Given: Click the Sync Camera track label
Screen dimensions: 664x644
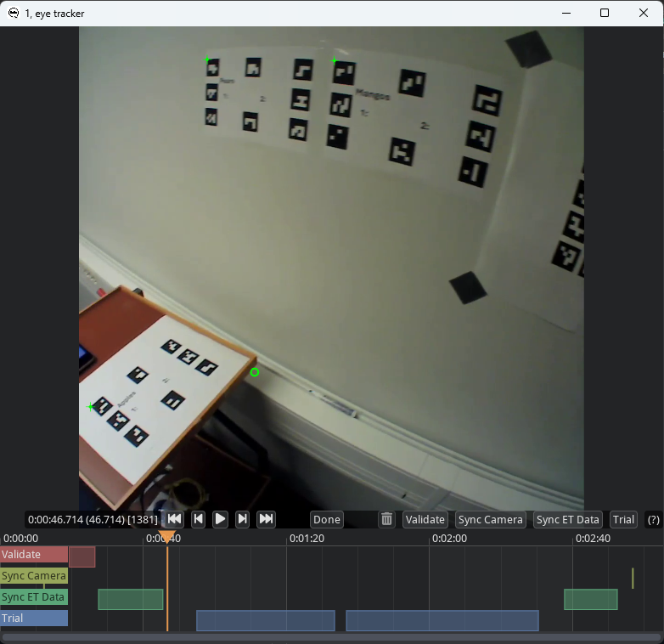Looking at the screenshot, I should click(x=34, y=576).
